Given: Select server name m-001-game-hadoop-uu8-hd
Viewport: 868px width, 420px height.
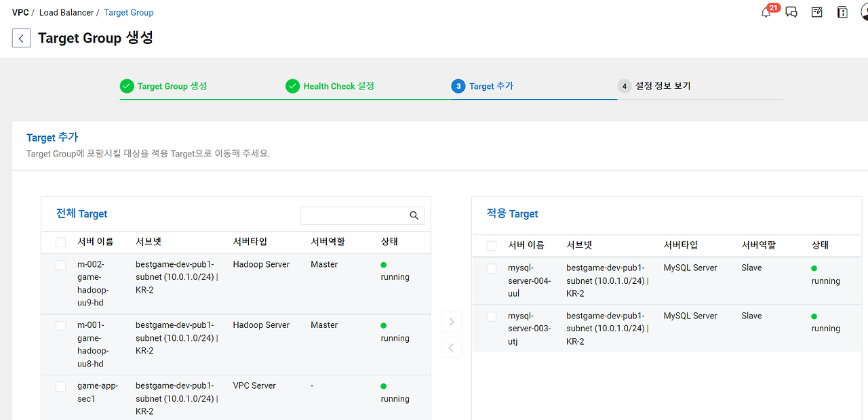Looking at the screenshot, I should [x=93, y=345].
